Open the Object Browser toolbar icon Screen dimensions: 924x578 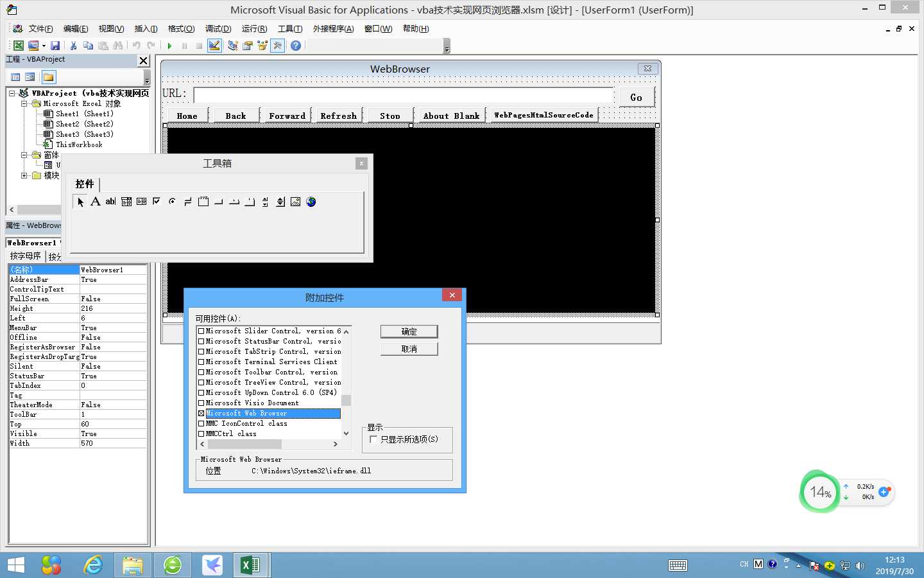click(262, 46)
